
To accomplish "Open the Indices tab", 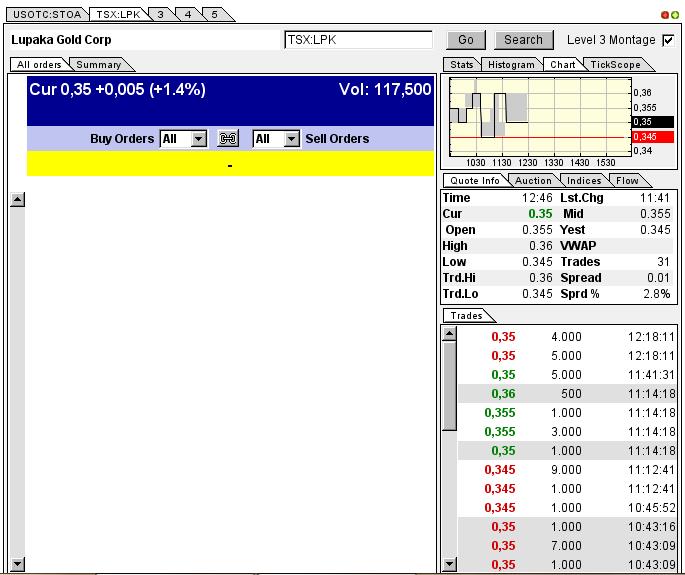I will tap(584, 180).
